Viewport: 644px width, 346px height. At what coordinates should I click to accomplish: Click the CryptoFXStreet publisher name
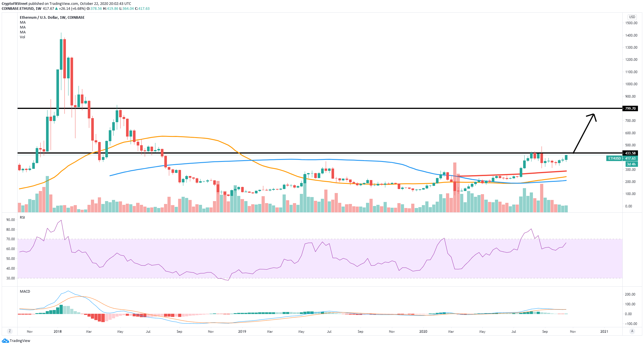[x=15, y=4]
